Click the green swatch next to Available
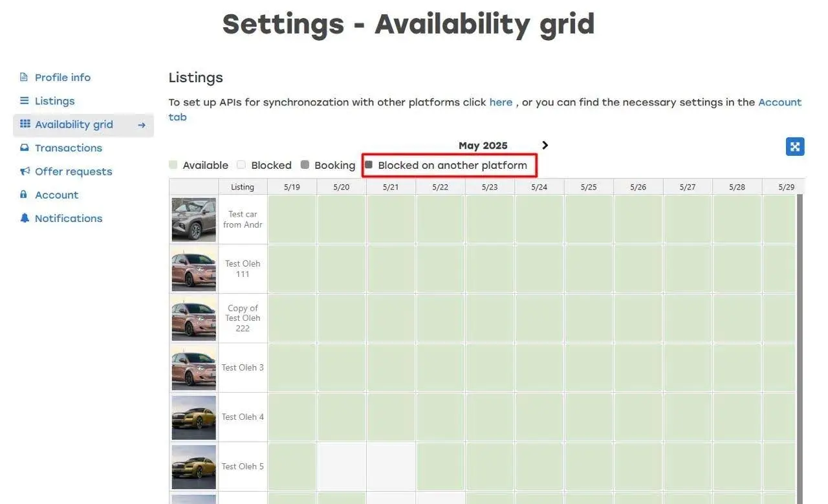Viewport: 828px width, 504px height. point(173,164)
